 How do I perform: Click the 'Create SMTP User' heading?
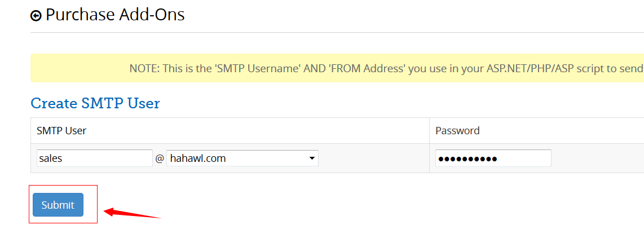coord(95,103)
